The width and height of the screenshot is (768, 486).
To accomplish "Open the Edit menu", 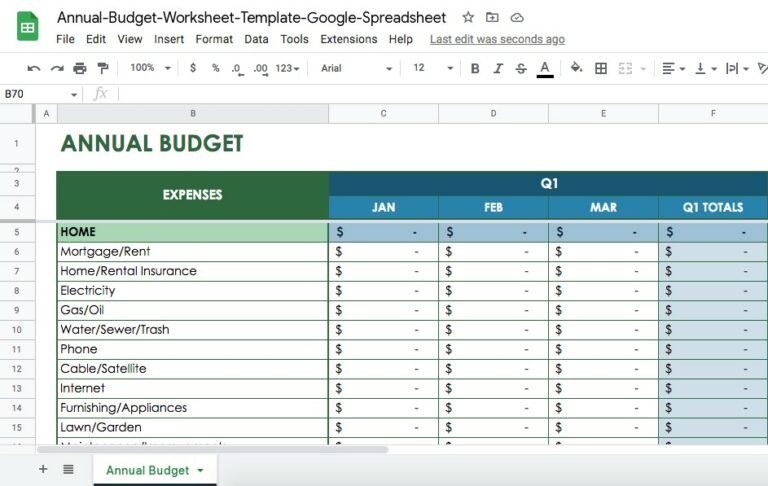I will (x=96, y=39).
